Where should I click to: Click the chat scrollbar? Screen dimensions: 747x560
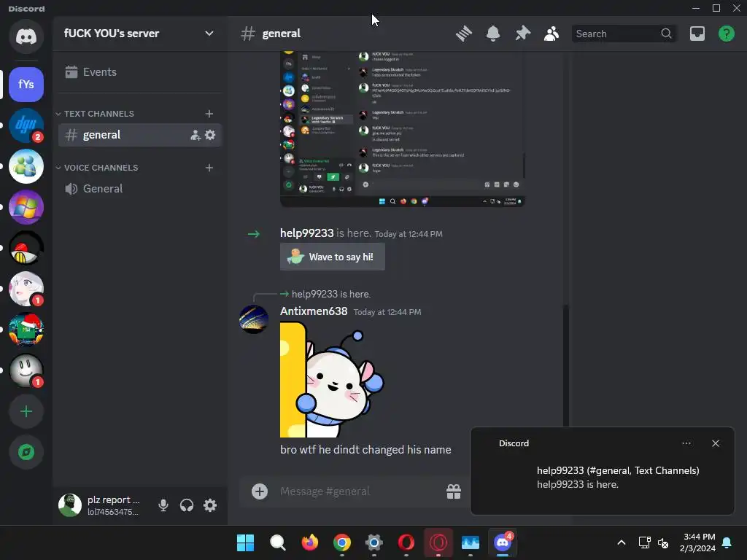click(566, 366)
